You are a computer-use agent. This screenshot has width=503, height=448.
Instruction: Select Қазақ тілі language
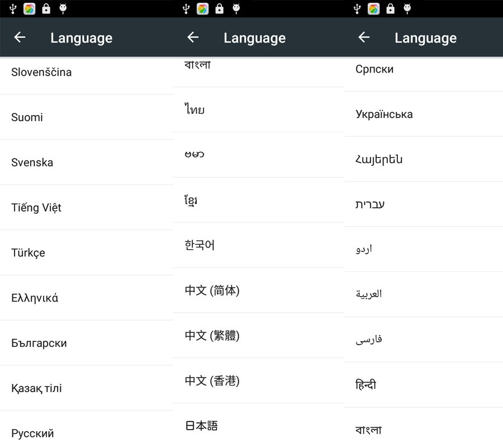coord(36,388)
